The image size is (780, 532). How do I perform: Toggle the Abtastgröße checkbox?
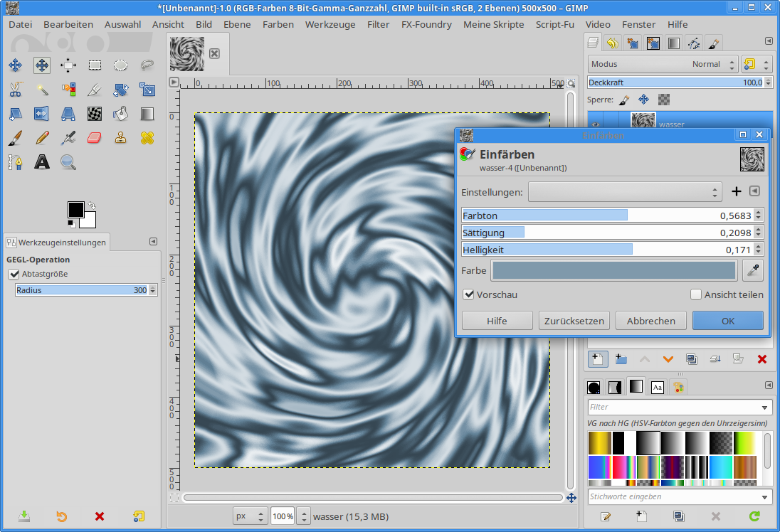(14, 274)
